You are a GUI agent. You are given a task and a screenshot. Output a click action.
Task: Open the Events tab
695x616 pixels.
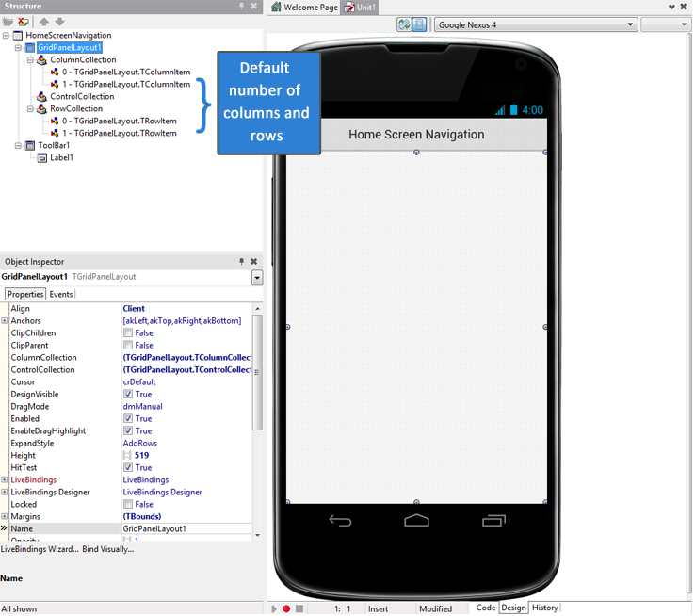(61, 294)
